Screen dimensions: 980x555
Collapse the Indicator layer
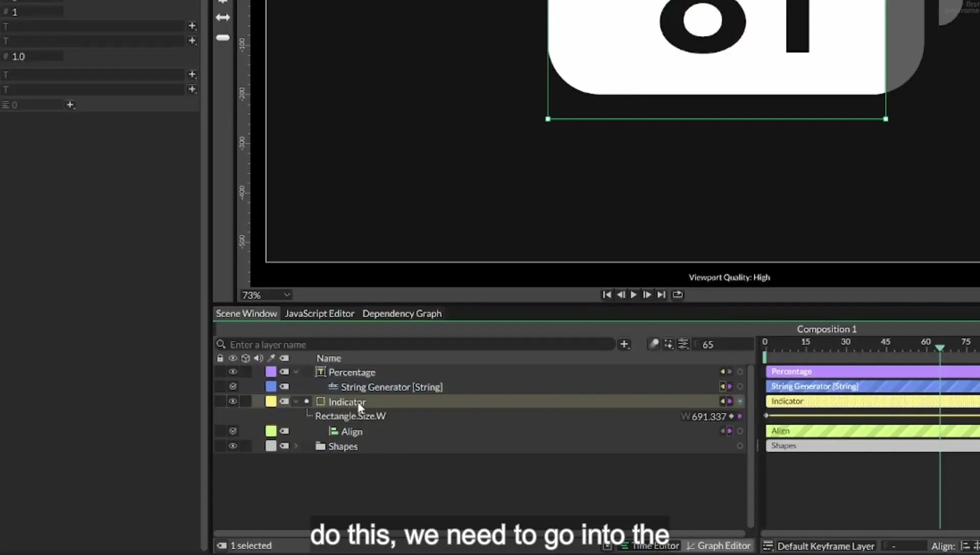point(296,401)
